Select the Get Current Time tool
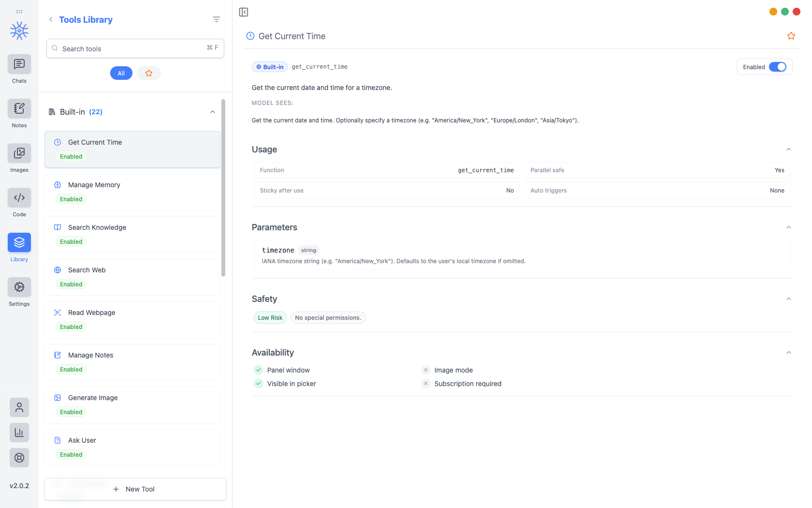This screenshot has width=812, height=508. tap(132, 149)
